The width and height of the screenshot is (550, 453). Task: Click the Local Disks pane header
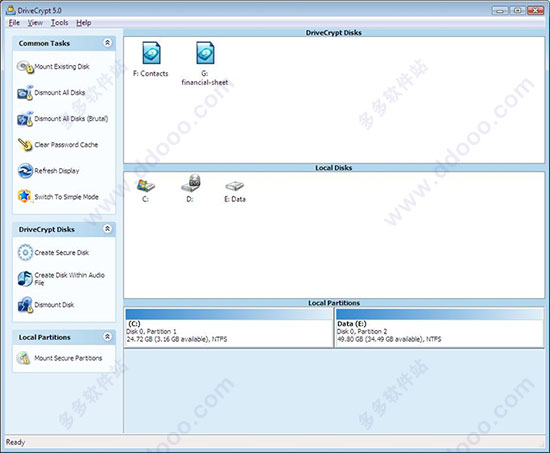[334, 168]
